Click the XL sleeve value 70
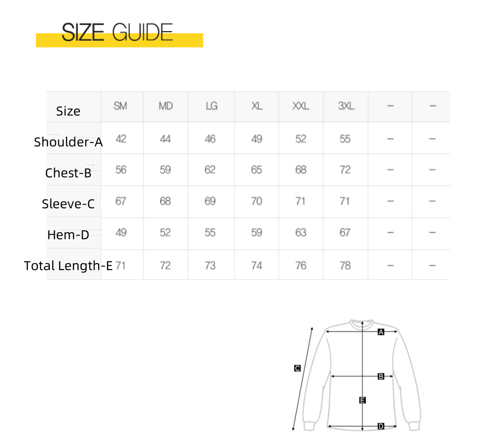The height and width of the screenshot is (443, 504). point(256,201)
